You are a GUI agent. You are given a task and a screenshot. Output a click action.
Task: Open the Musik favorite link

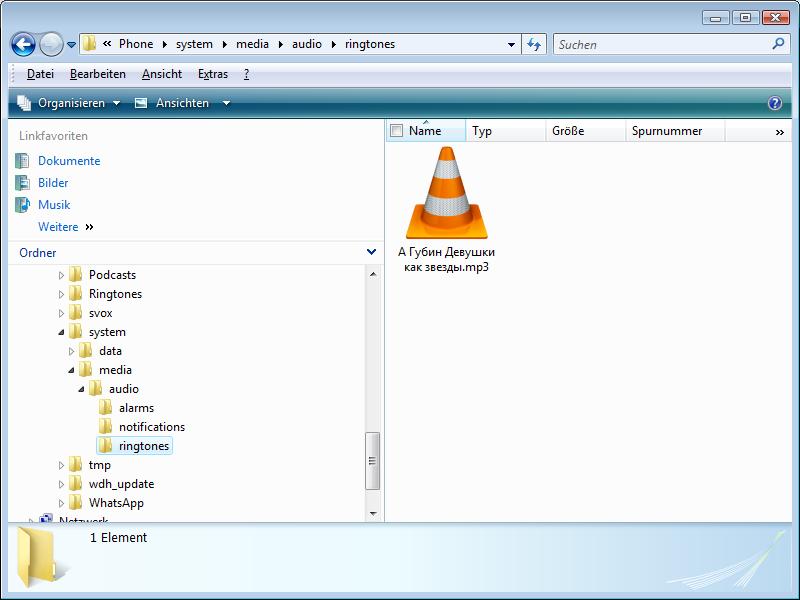(54, 205)
